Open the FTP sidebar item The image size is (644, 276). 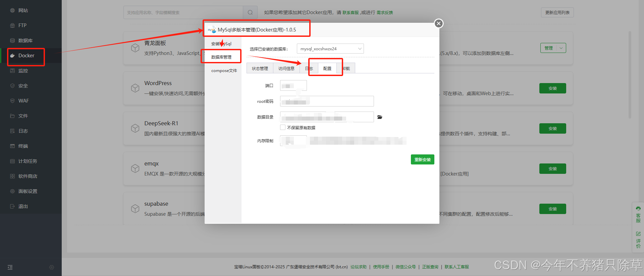coord(22,25)
